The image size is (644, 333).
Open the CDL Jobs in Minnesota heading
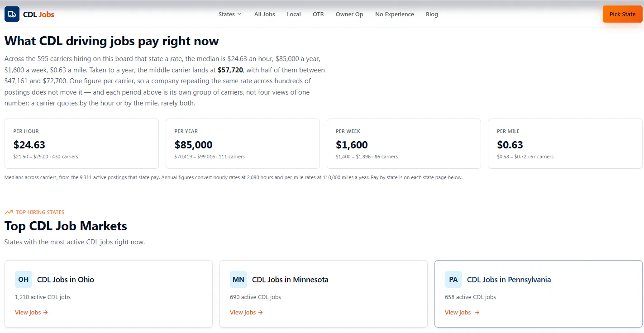pos(290,280)
